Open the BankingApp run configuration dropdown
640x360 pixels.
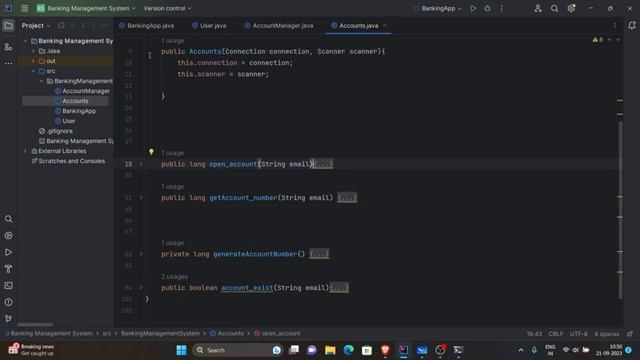point(438,8)
